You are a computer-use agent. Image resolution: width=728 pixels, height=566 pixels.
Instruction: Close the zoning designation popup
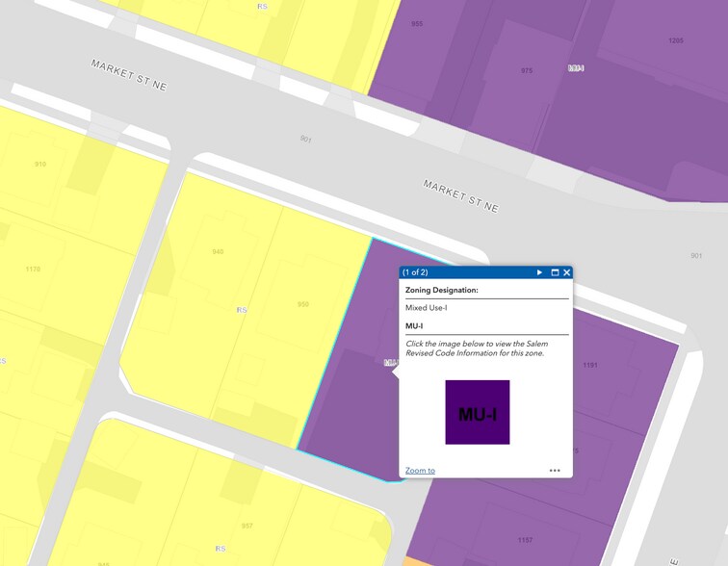567,273
